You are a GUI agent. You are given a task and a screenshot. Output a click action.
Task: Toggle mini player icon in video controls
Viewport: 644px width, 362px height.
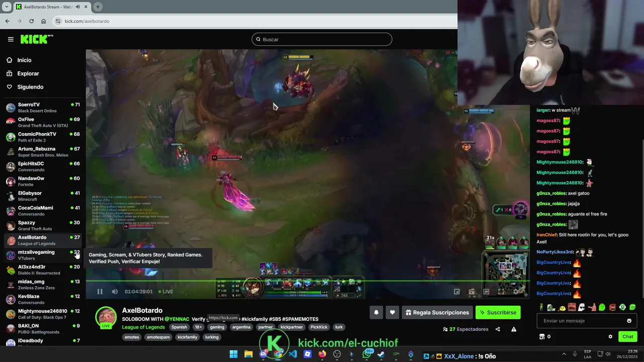tap(457, 292)
